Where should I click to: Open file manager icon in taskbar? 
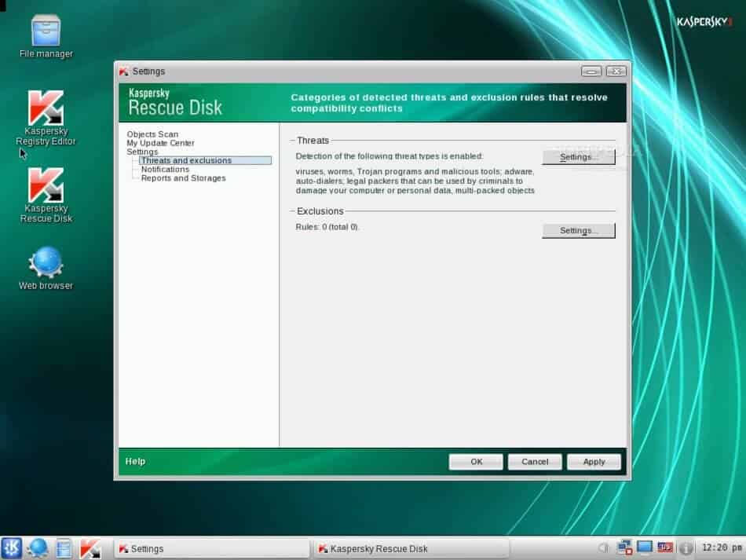pyautogui.click(x=64, y=547)
